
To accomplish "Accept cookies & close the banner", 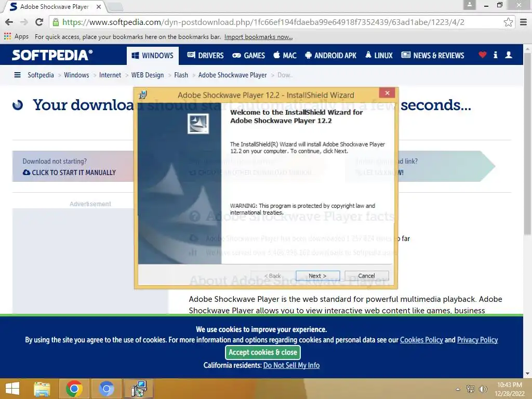I will pos(262,353).
